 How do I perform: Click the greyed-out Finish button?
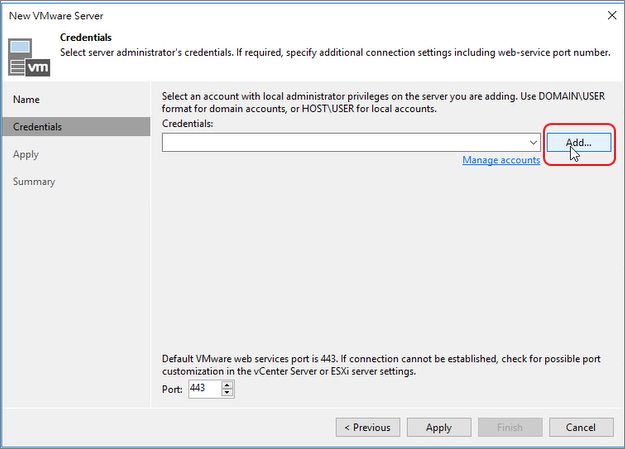pos(510,427)
